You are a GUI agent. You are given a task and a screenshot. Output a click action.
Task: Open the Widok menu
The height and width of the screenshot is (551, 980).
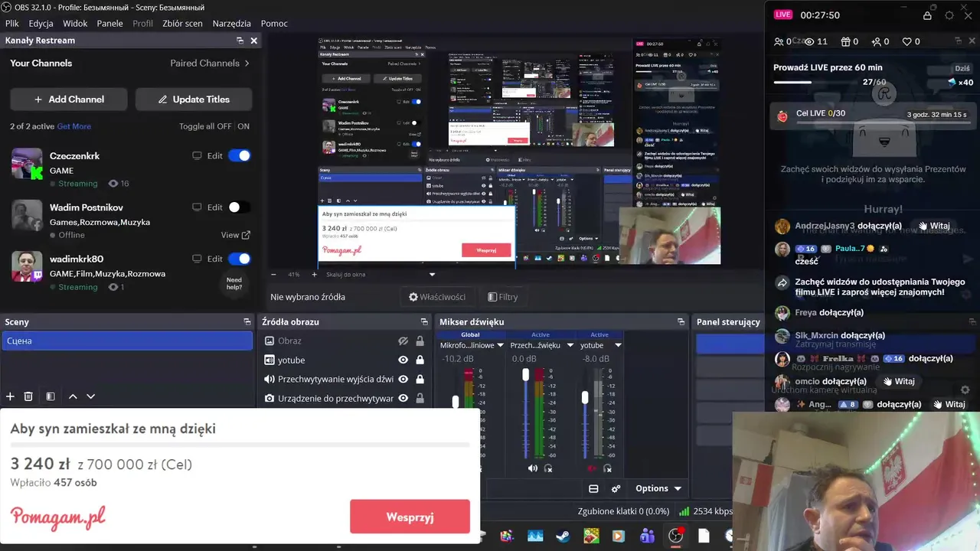tap(75, 23)
